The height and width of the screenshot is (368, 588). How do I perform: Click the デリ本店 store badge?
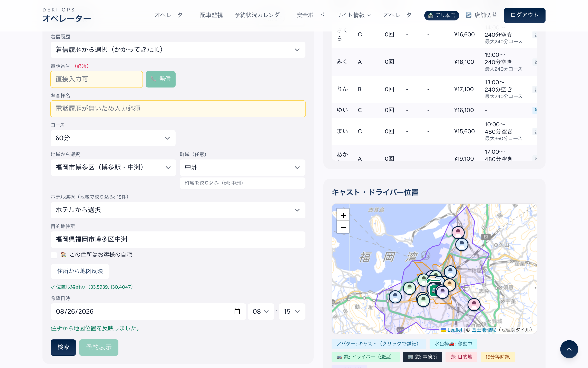[x=441, y=15]
